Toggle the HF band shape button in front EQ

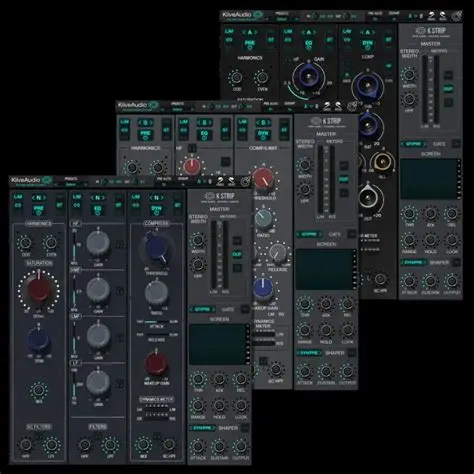tap(120, 245)
